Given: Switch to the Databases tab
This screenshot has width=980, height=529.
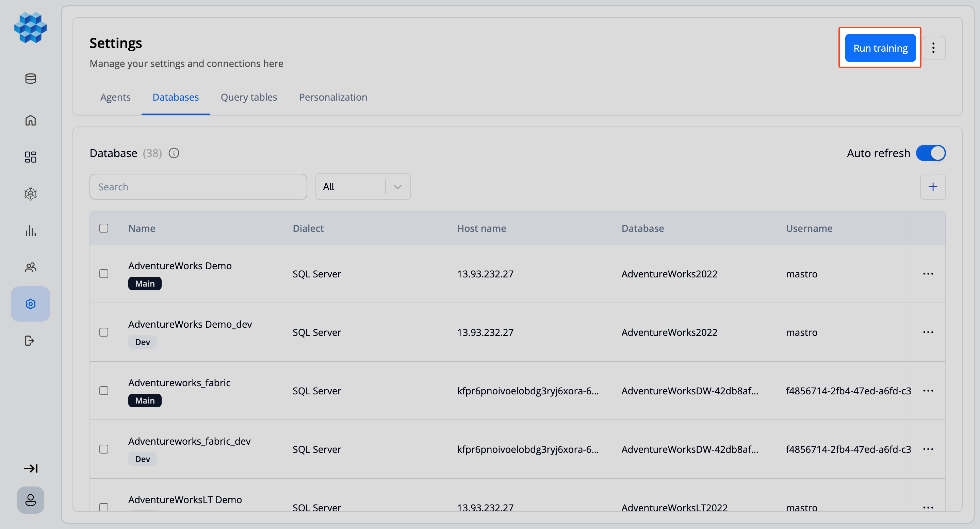Looking at the screenshot, I should [175, 97].
